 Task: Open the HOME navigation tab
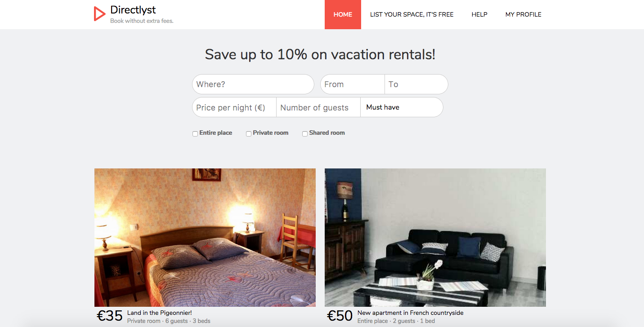343,14
